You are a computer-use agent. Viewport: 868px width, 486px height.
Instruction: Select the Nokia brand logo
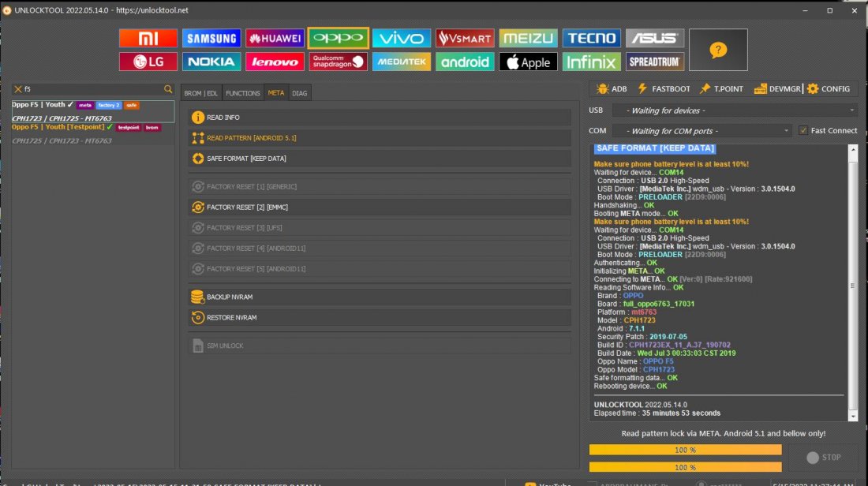[211, 62]
